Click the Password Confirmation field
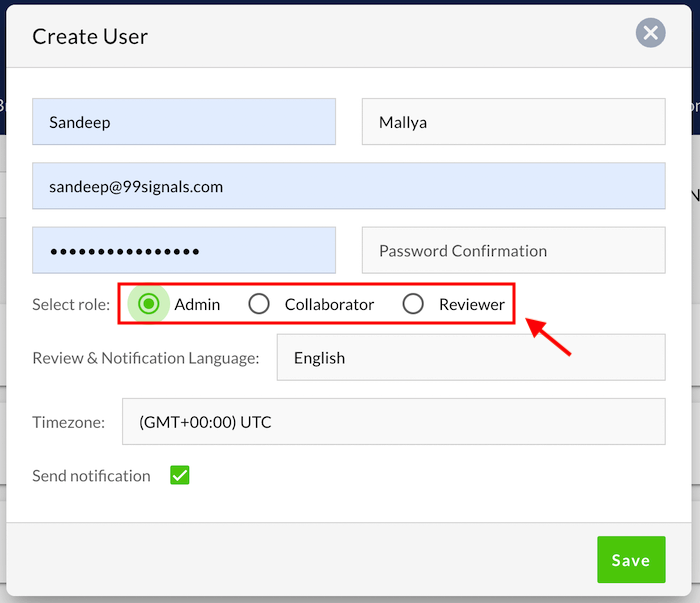Viewport: 700px width, 603px height. tap(513, 250)
